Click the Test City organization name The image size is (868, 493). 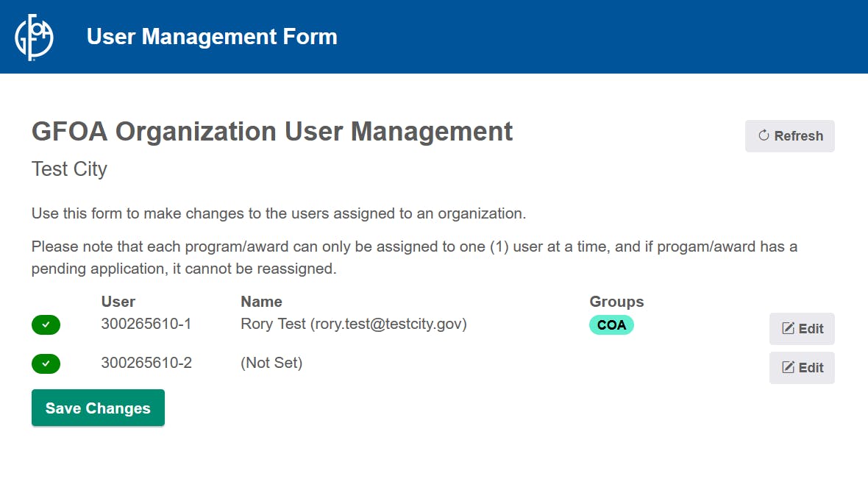click(x=69, y=169)
